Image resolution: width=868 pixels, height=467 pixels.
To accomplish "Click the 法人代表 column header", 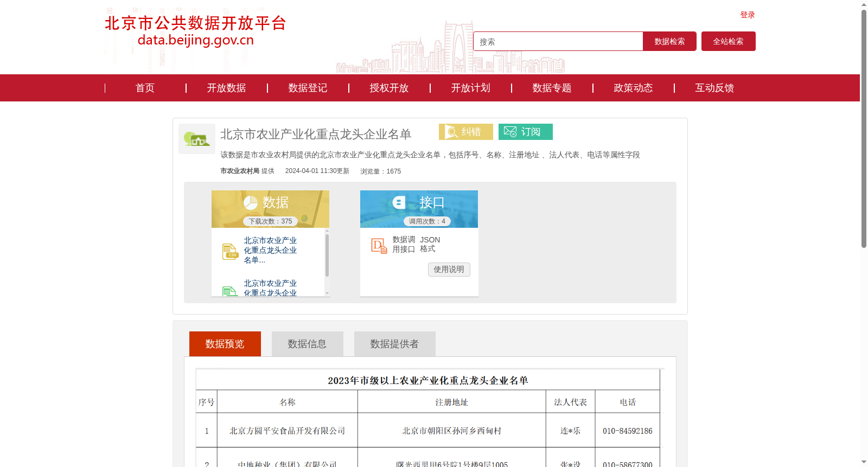I will tap(571, 402).
